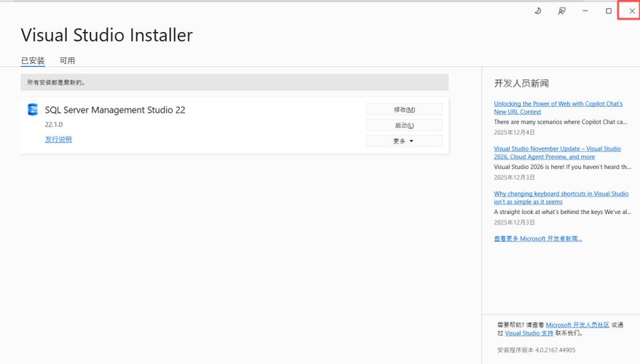Viewport: 640px width, 364px height.
Task: Click the SQL Server Management Studio icon
Action: [x=33, y=109]
